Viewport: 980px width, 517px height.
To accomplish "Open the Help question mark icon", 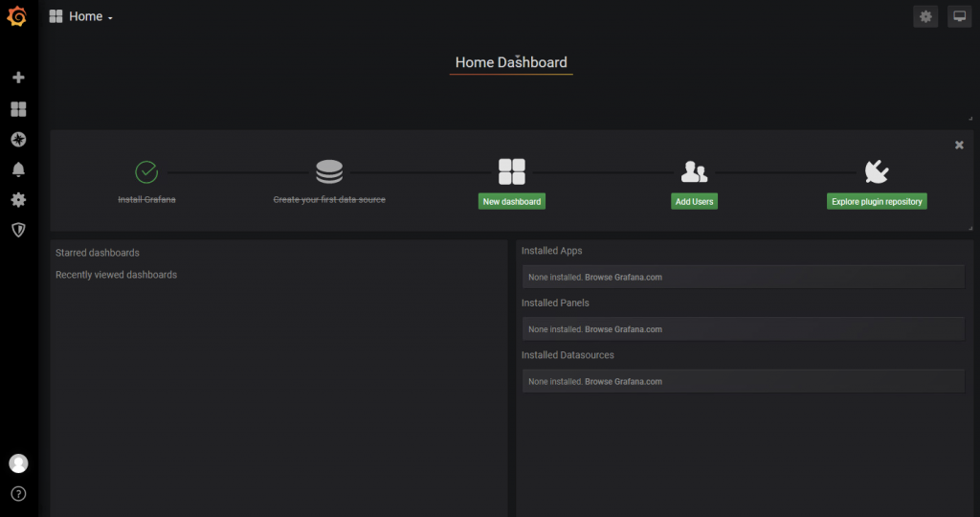I will pos(18,494).
